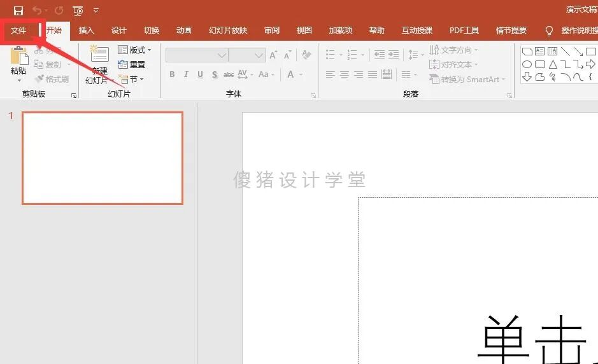
Task: Switch to the 插入 (Insert) tab
Action: [86, 31]
